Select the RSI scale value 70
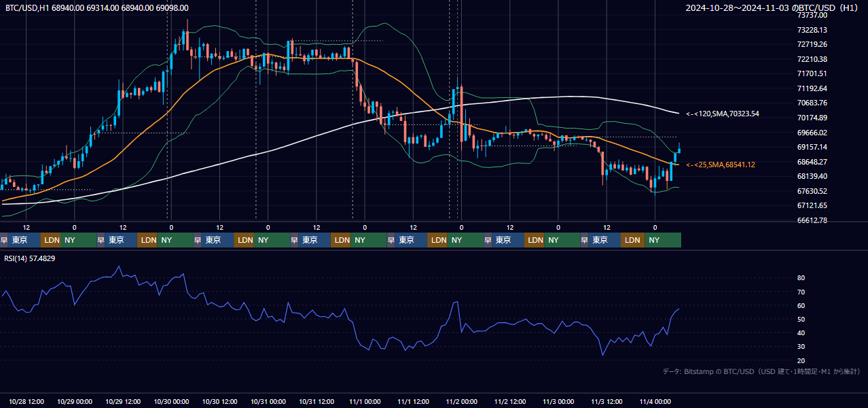Viewport: 868px width, 408px height. point(801,292)
